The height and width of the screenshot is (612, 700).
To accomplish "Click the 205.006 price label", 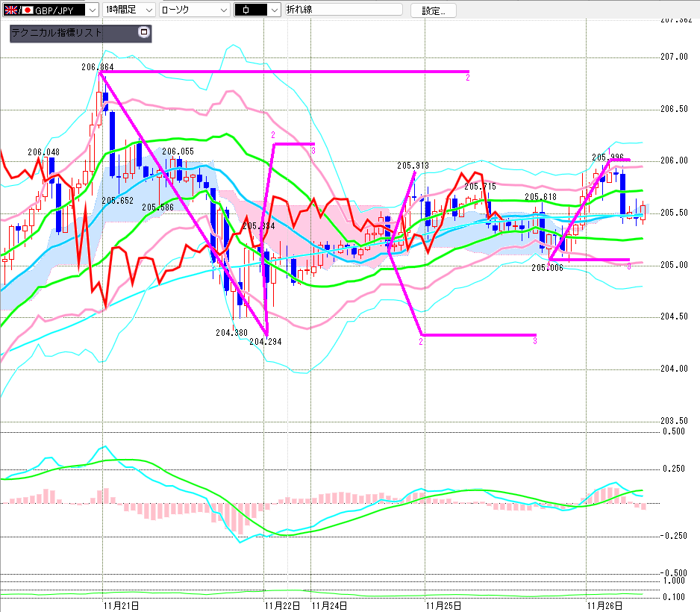I will coord(547,267).
